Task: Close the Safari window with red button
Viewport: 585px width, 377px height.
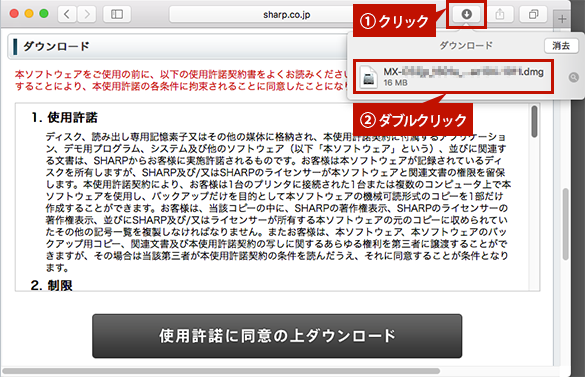Action: [x=14, y=14]
